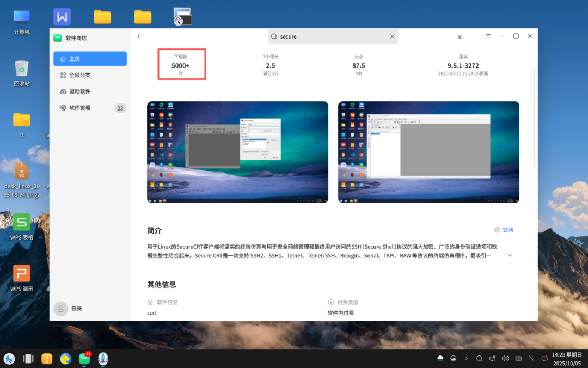The height and width of the screenshot is (368, 588).
Task: Click the user avatar icon
Action: [61, 309]
